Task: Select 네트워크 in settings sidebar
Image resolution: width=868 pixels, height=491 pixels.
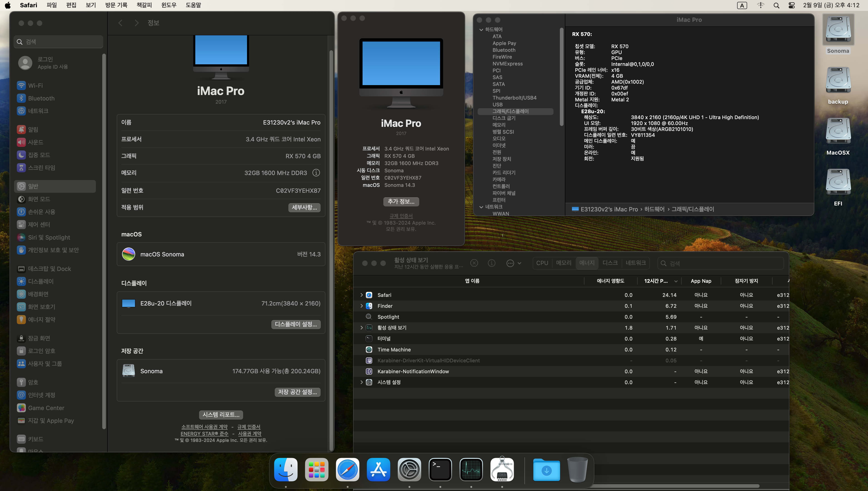Action: 56,111
